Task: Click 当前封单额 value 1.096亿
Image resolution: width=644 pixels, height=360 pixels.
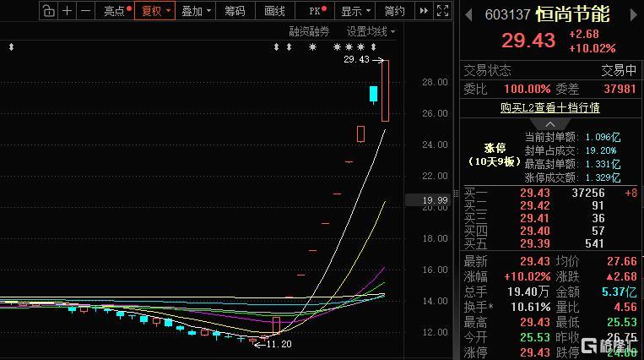Action: pos(603,137)
